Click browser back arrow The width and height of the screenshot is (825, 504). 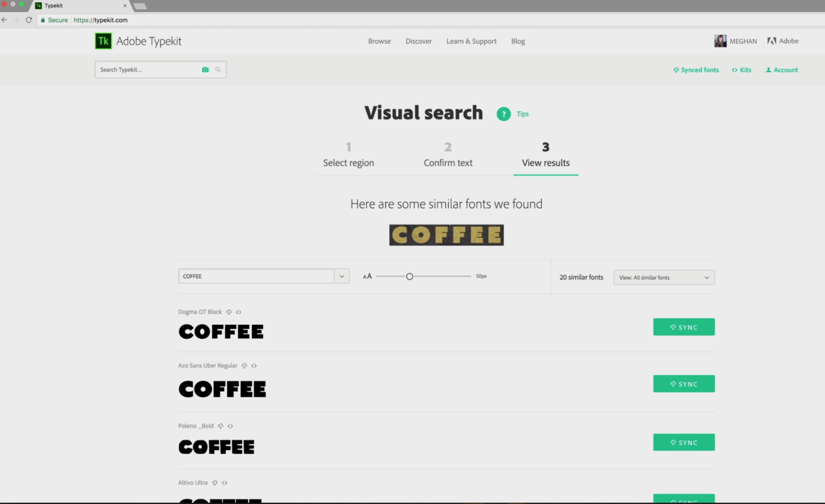point(4,20)
